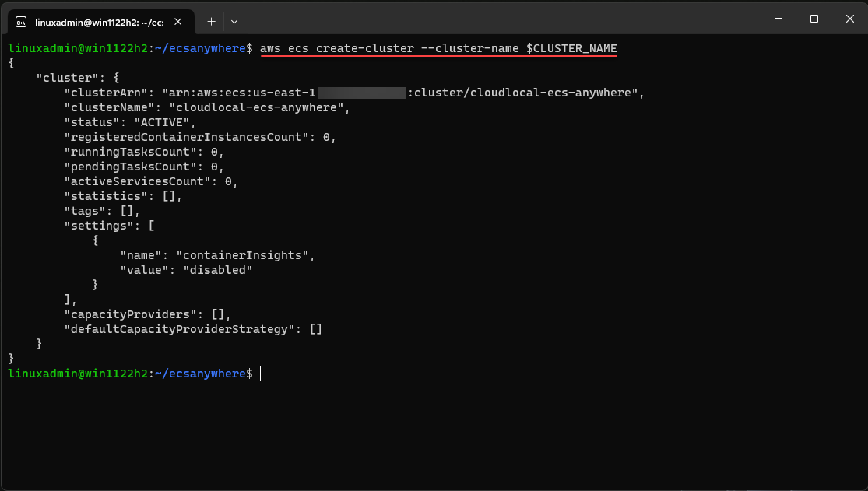Viewport: 868px width, 491px height.
Task: Click the "ACTIVE" status value
Action: [164, 122]
